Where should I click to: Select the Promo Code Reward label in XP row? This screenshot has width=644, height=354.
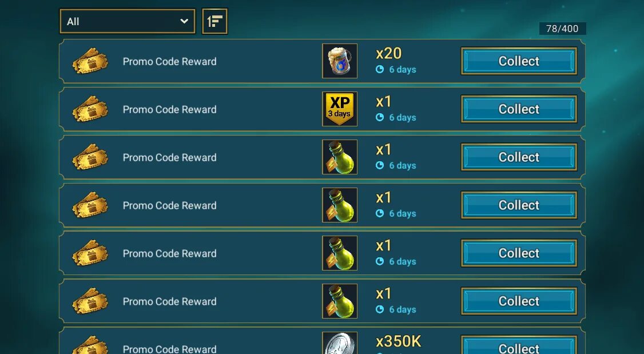pos(170,110)
